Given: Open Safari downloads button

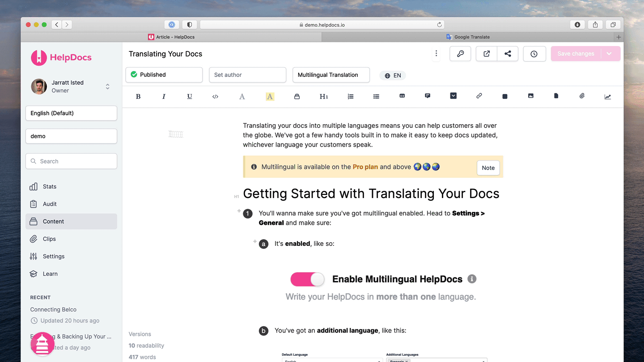Looking at the screenshot, I should [x=577, y=25].
